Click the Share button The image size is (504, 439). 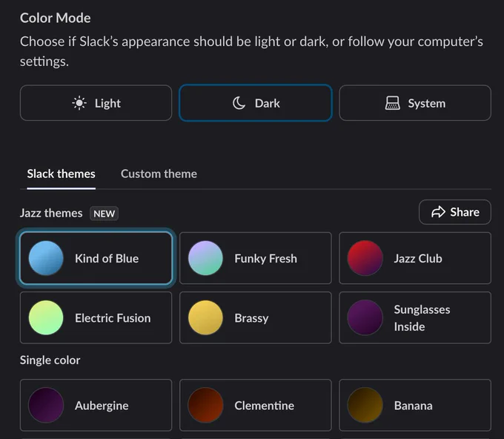click(x=455, y=212)
